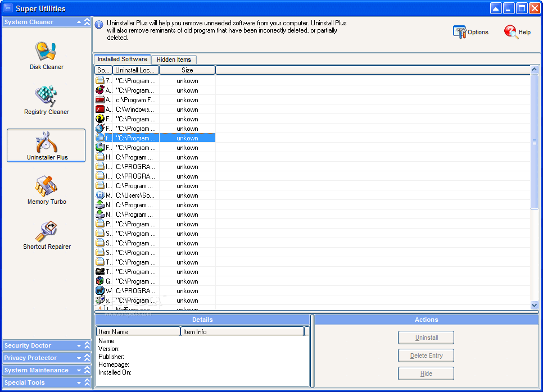
Task: Click the Homepage: field in Details
Action: pos(114,364)
